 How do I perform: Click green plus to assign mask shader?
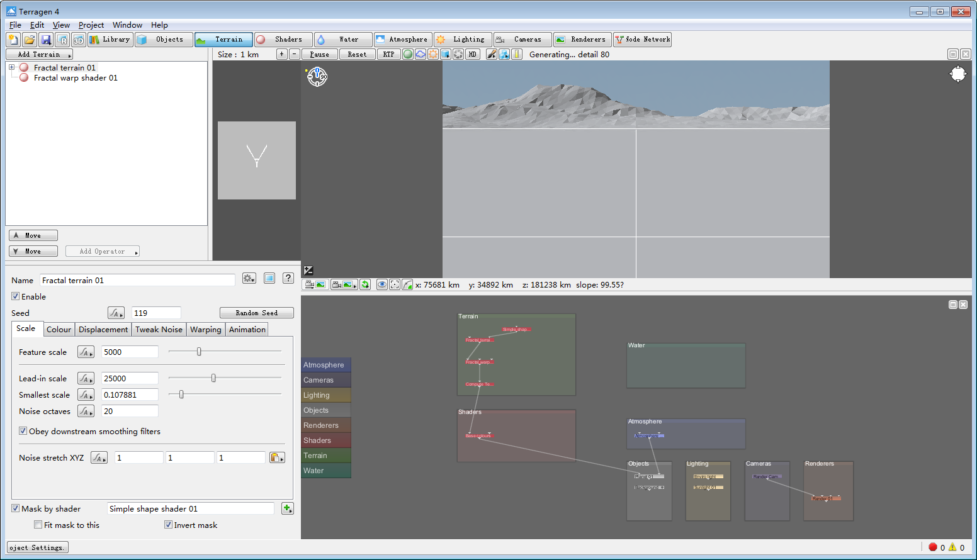coord(288,508)
